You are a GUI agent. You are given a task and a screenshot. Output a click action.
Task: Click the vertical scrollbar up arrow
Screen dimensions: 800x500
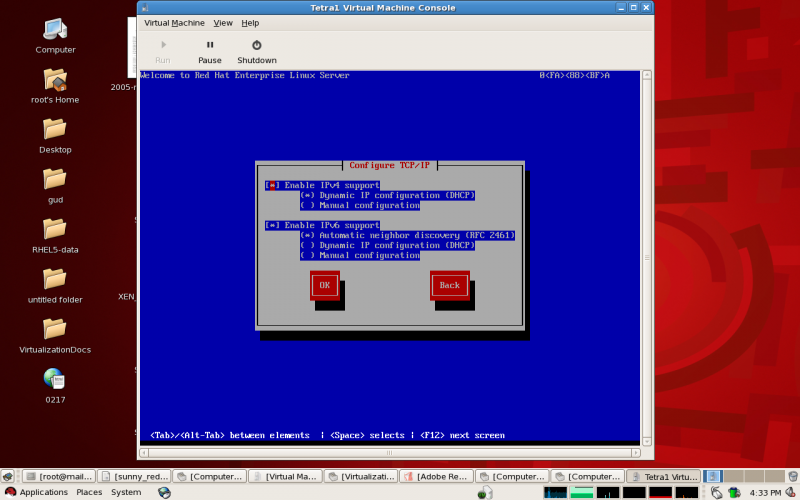[x=646, y=74]
